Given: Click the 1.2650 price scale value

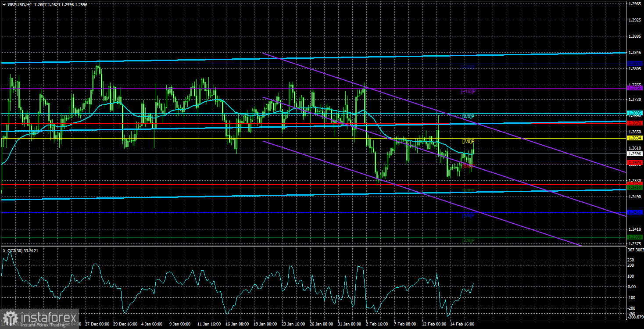Looking at the screenshot, I should pos(634,132).
